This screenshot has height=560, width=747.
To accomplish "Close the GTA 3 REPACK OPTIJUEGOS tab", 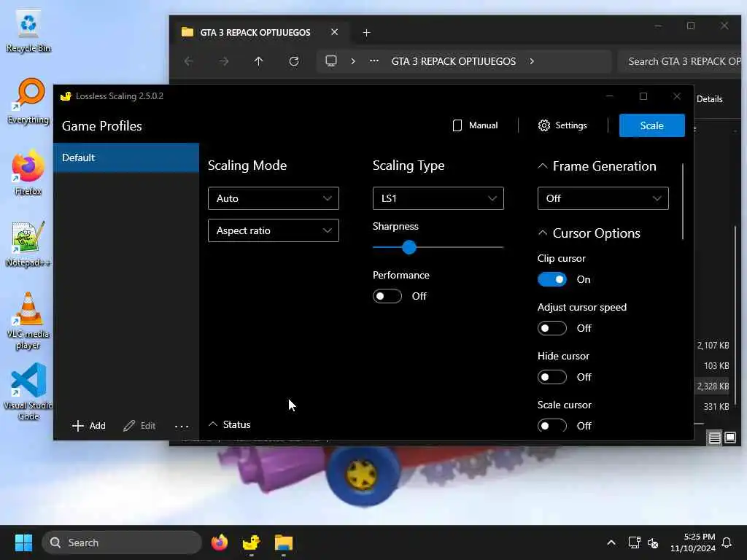I will (x=334, y=32).
